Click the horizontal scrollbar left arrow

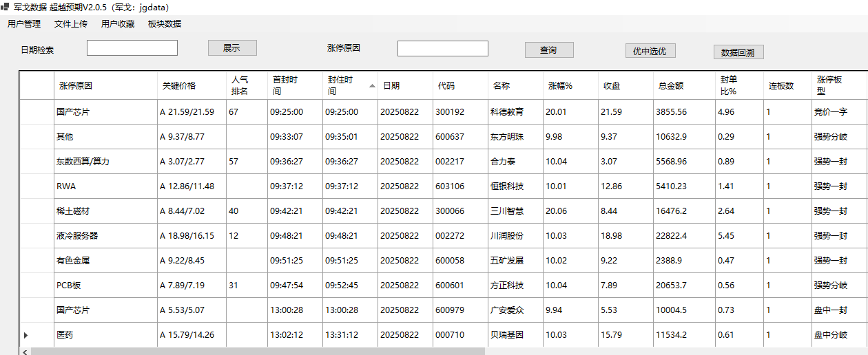(25, 352)
